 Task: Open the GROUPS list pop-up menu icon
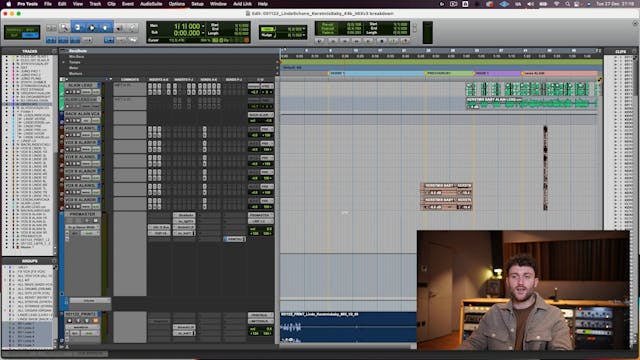tap(54, 260)
